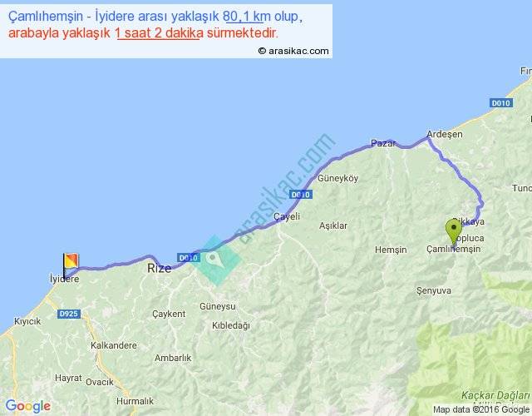This screenshot has width=532, height=416.
Task: Click the D925 road shield
Action: coord(68,314)
